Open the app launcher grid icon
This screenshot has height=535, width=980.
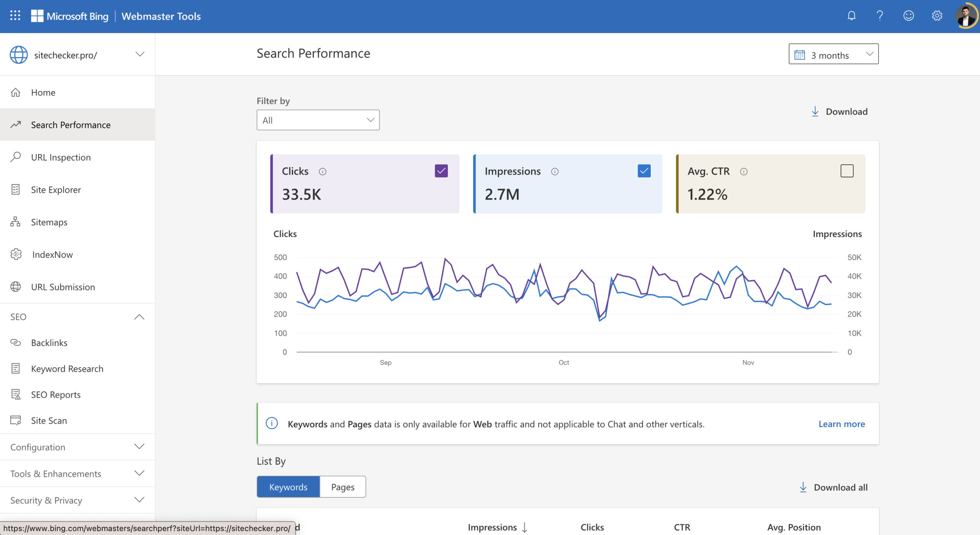point(15,16)
